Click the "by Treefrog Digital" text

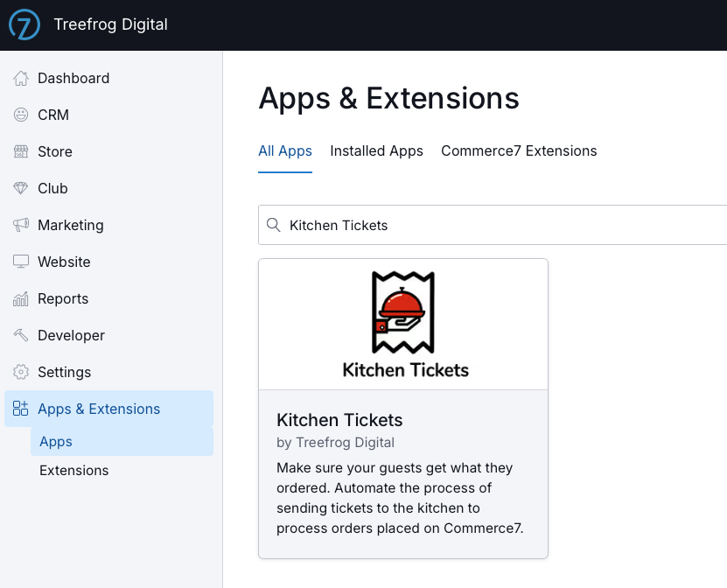(336, 443)
